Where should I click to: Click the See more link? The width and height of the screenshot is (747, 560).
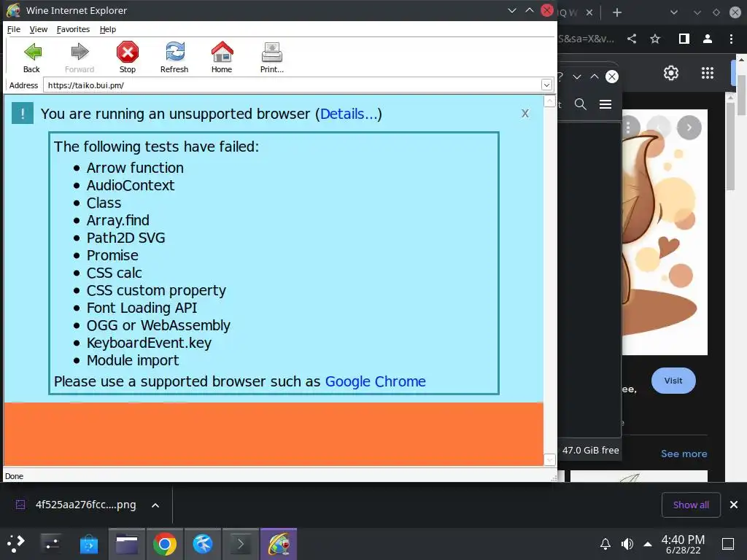(x=684, y=454)
